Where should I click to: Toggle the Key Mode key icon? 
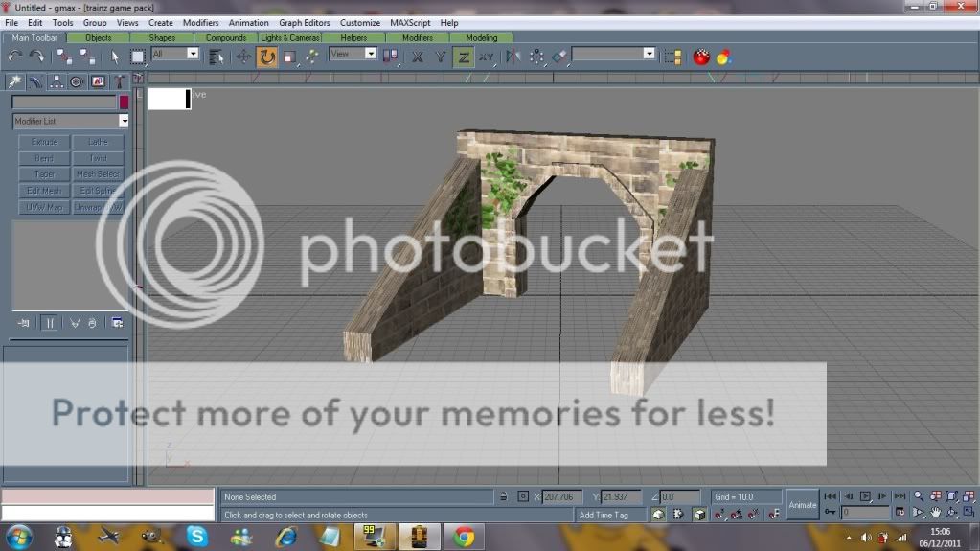pos(830,513)
